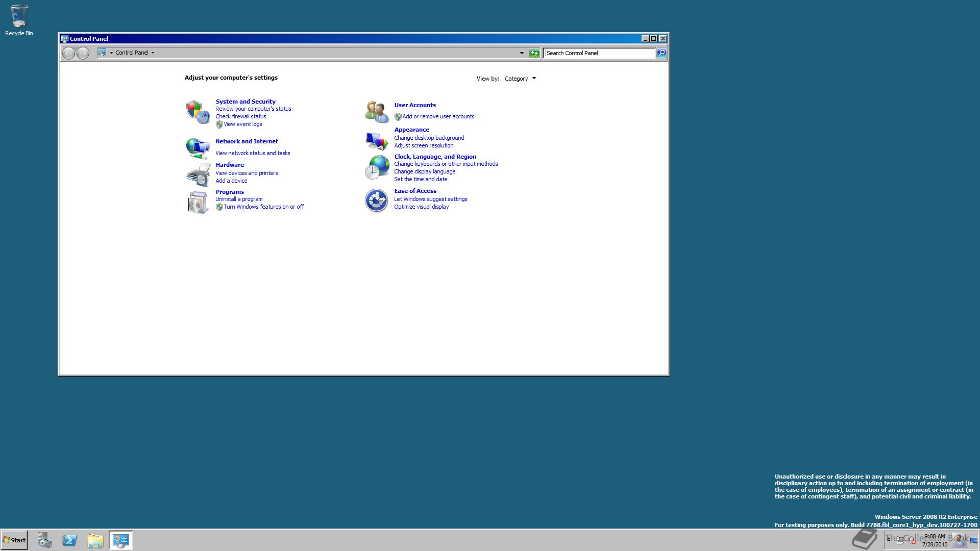Open Hardware category heading
This screenshot has width=980, height=551.
point(230,165)
